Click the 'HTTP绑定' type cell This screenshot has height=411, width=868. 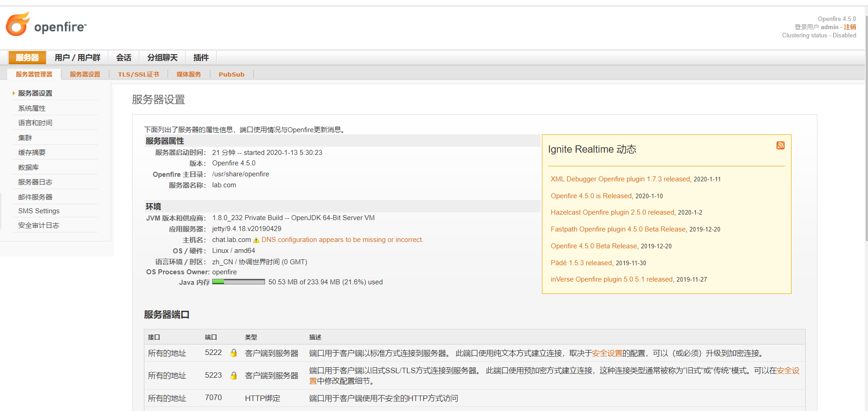pos(263,398)
